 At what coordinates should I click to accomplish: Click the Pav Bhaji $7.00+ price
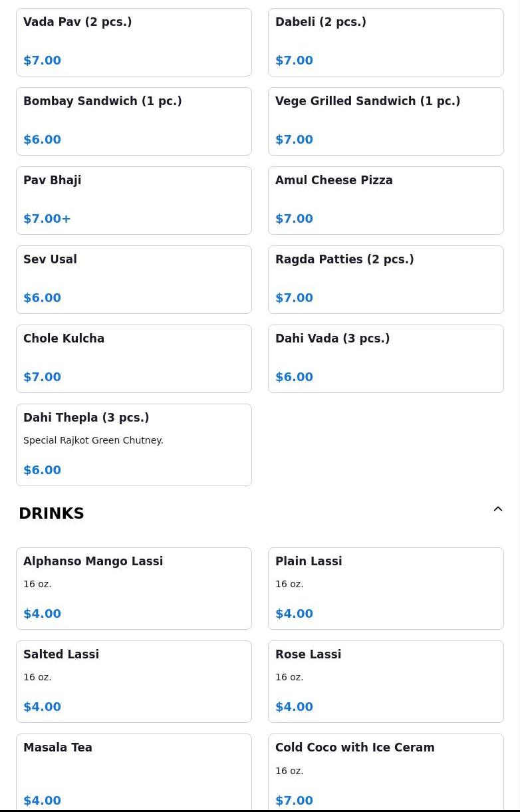47,219
